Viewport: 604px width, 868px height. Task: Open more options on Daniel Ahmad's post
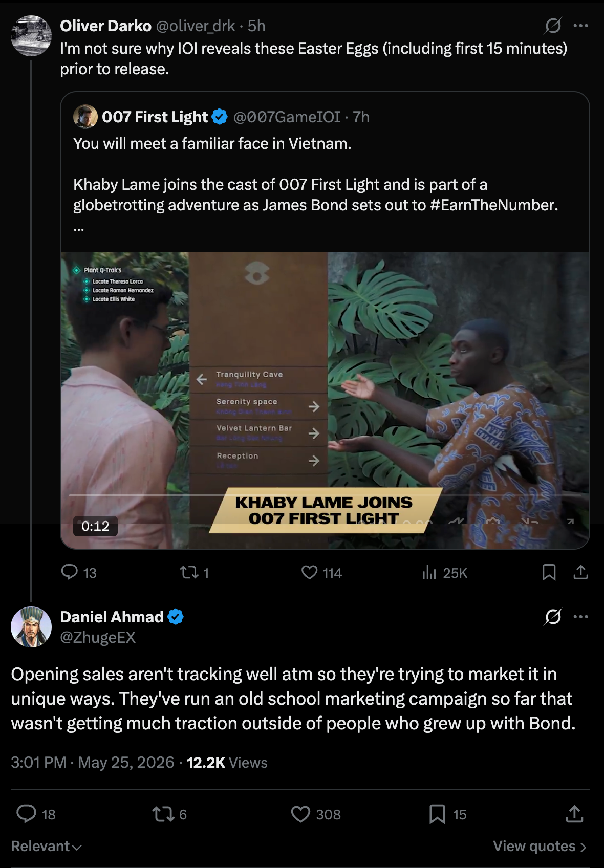pos(580,617)
